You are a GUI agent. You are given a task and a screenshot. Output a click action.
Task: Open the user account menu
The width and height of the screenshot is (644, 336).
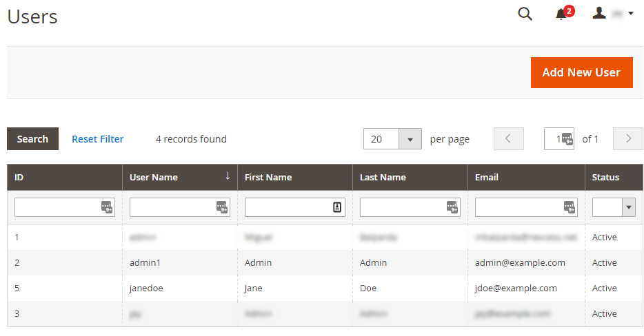[x=613, y=14]
